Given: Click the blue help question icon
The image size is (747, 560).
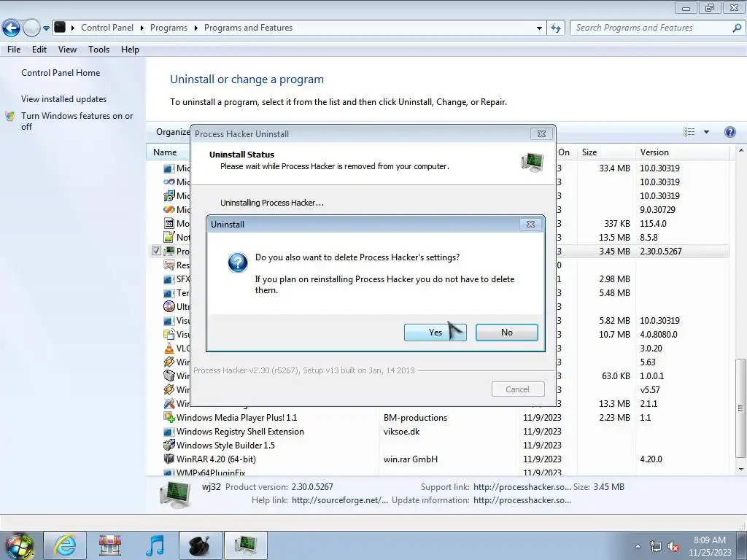Looking at the screenshot, I should click(729, 132).
